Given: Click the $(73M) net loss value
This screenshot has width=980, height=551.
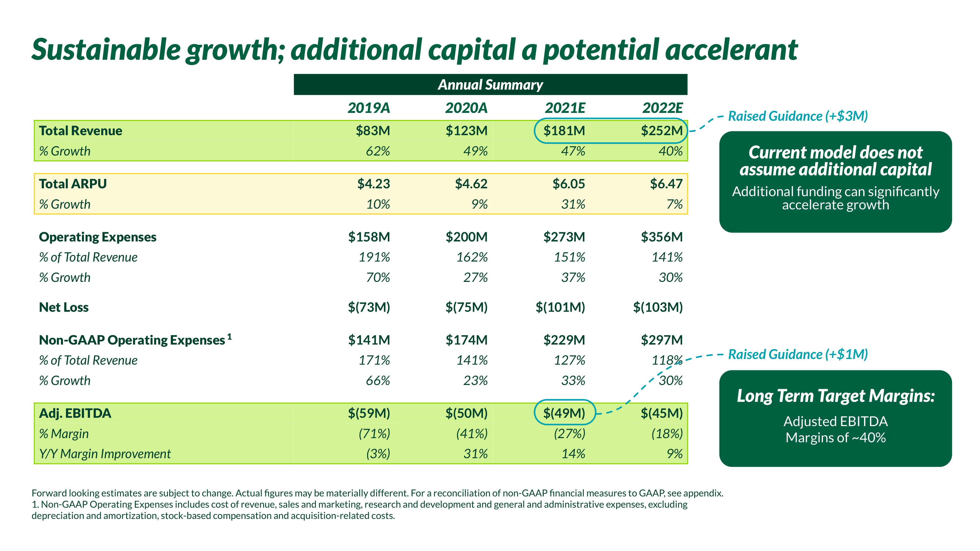Looking at the screenshot, I should 369,307.
